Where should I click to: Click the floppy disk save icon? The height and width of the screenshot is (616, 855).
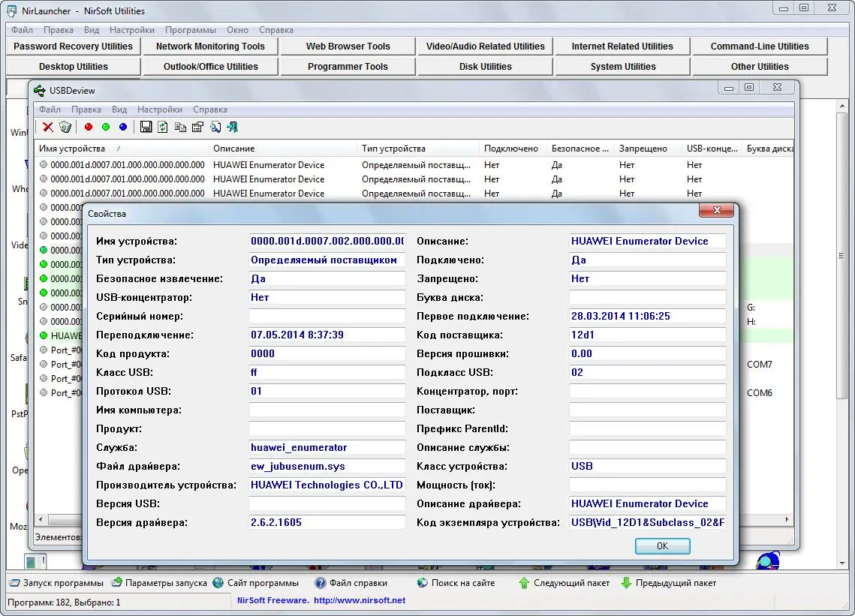tap(146, 127)
